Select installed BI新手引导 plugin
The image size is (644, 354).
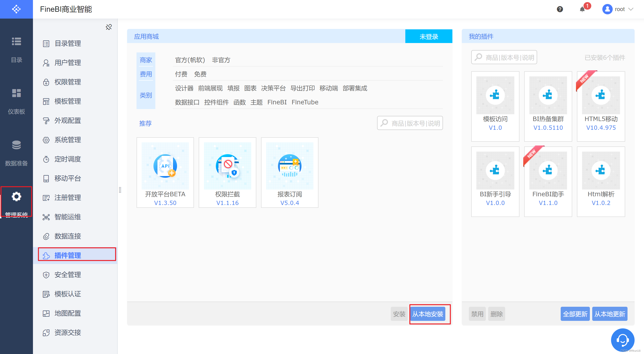pyautogui.click(x=495, y=181)
